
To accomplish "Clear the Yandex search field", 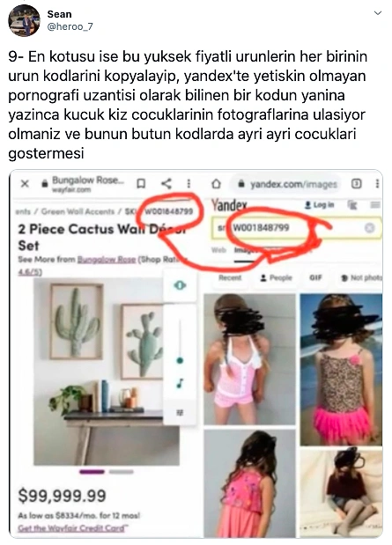I will [369, 228].
